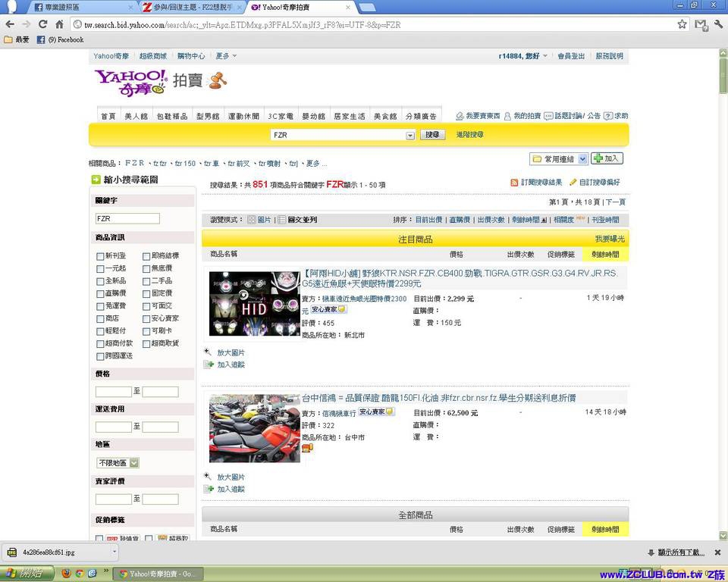Switch to 圖文並列 list view icon
Screen dimensions: 728x582
point(282,220)
